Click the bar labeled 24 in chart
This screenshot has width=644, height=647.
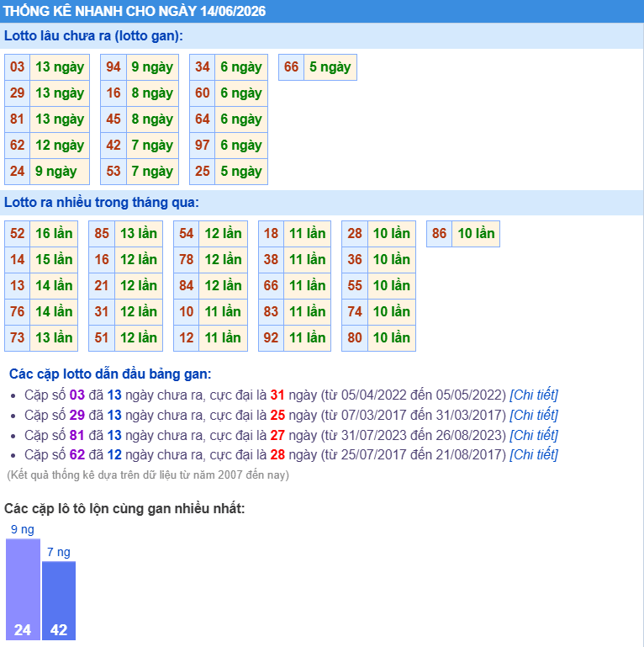point(23,589)
